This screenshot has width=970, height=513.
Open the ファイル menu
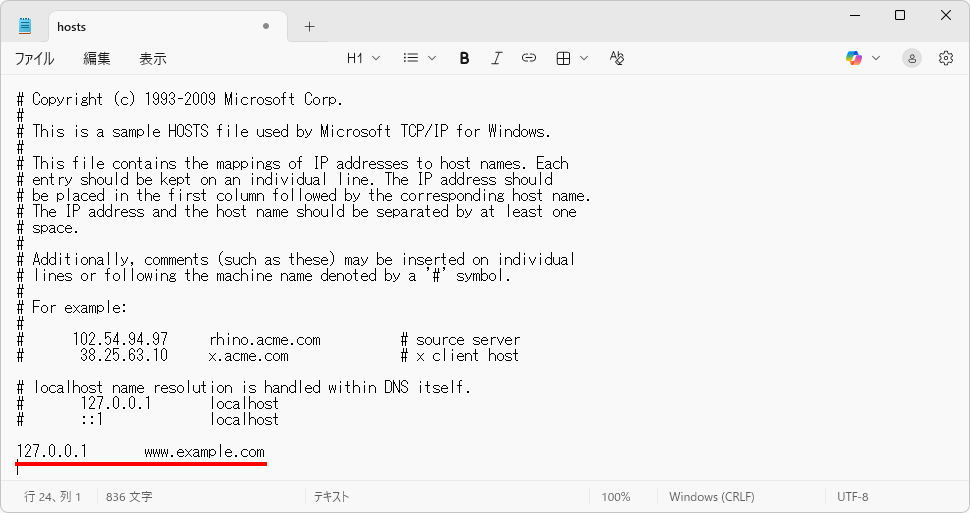coord(34,58)
